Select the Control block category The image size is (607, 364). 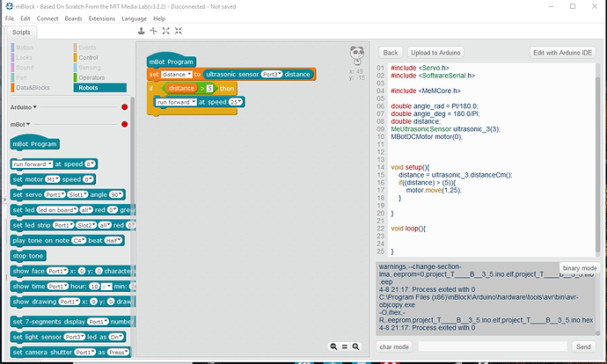86,58
